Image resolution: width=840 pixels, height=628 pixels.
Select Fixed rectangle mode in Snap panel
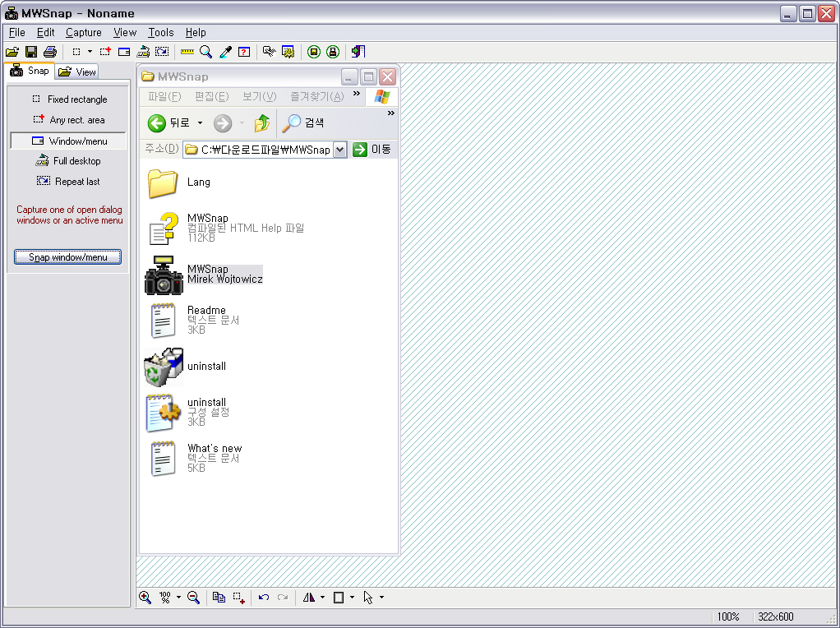point(69,99)
